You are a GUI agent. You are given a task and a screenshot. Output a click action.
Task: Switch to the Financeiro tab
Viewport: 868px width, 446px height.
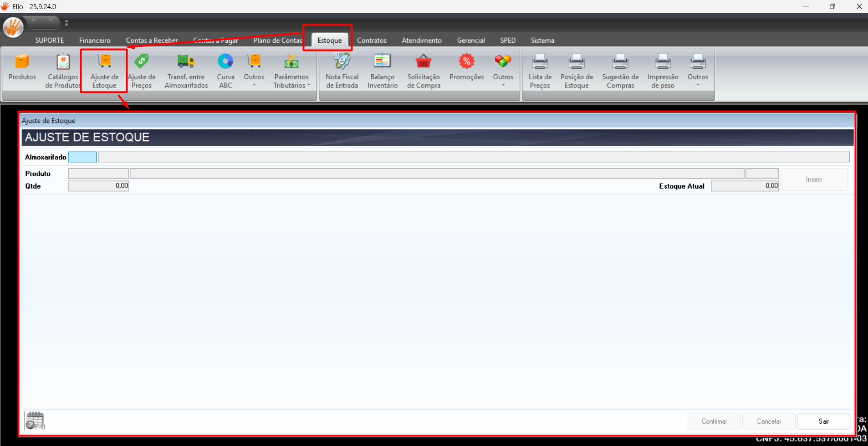[95, 41]
